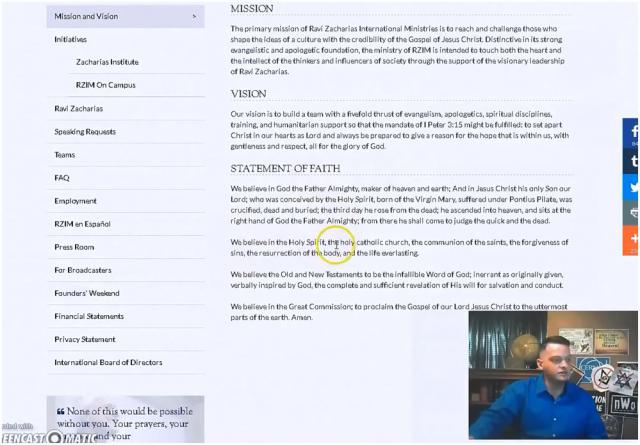Click the VISION section heading

(249, 94)
